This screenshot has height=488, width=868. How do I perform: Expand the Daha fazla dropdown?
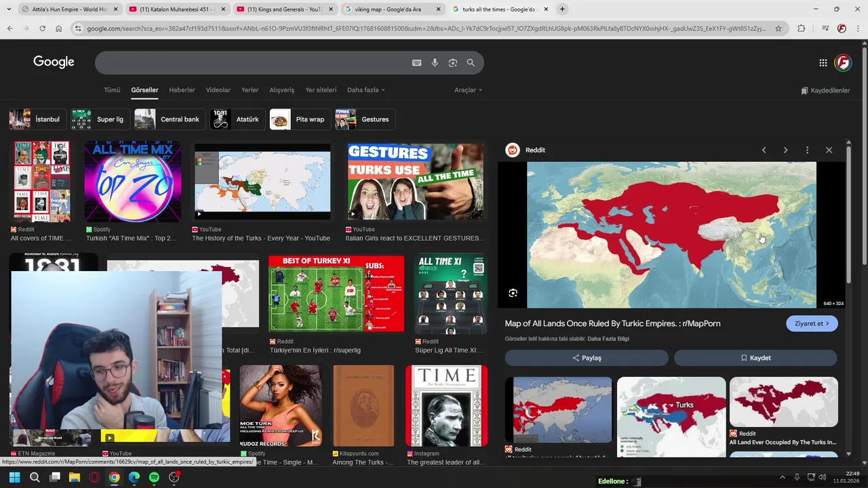(366, 90)
